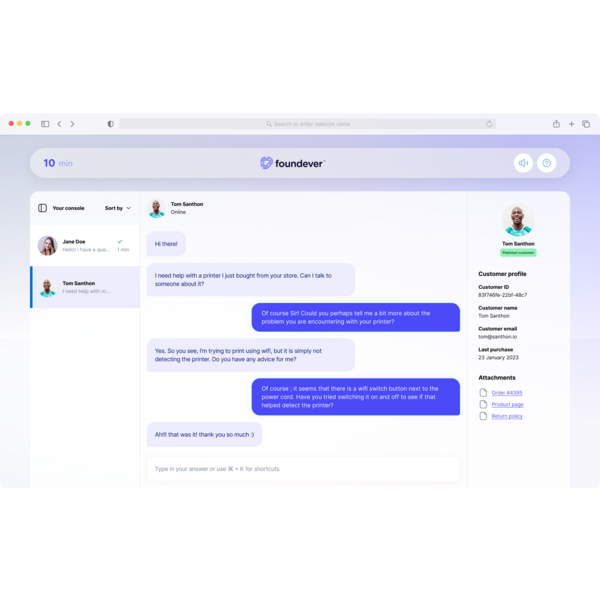Go back with browser back arrow
The height and width of the screenshot is (600, 600).
59,124
